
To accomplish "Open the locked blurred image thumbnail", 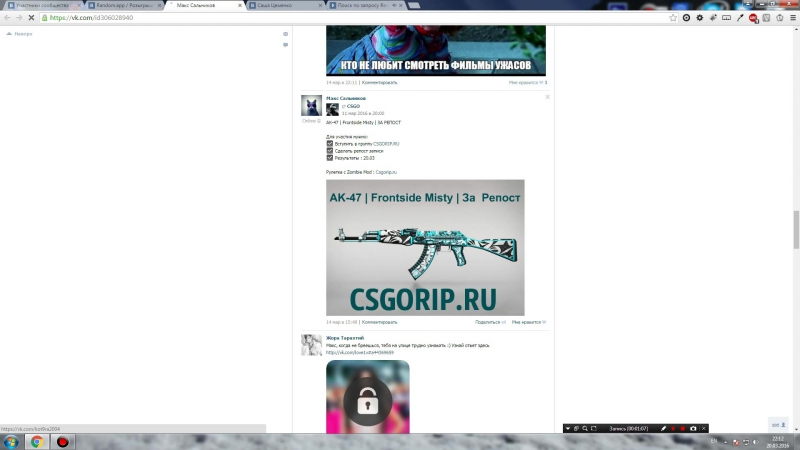I will coord(368,397).
